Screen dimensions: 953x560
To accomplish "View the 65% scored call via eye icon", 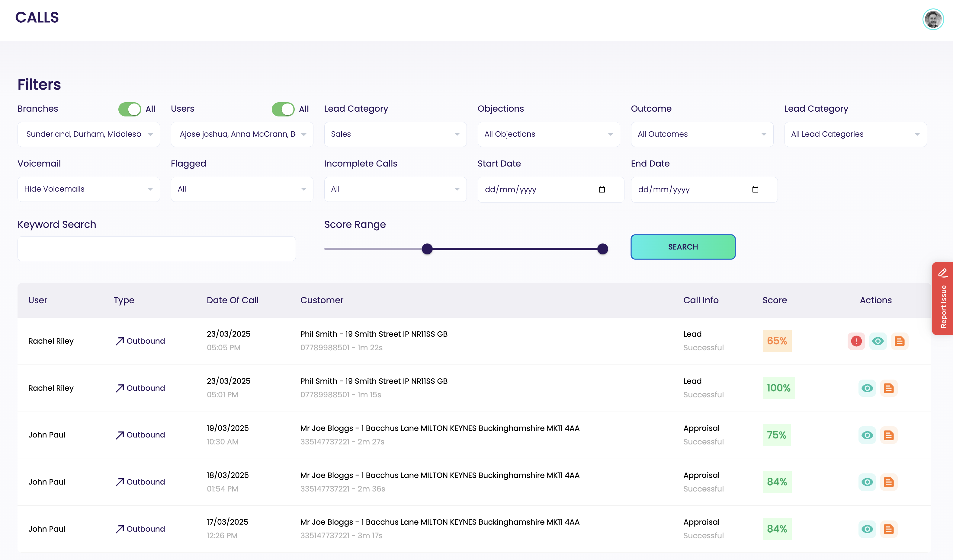I will [878, 341].
